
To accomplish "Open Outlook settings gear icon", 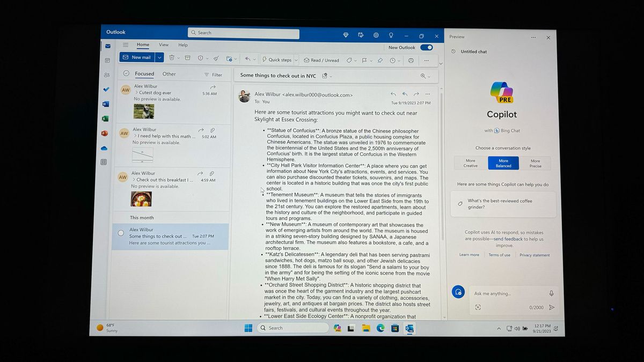I will click(376, 35).
